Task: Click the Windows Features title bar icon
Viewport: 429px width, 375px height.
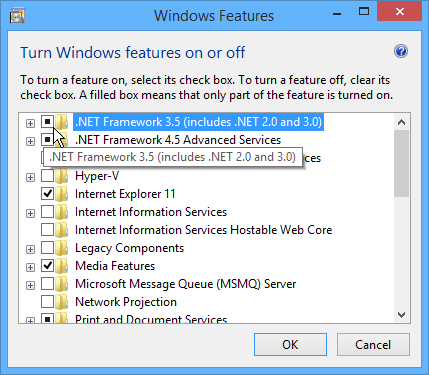Action: [x=17, y=16]
